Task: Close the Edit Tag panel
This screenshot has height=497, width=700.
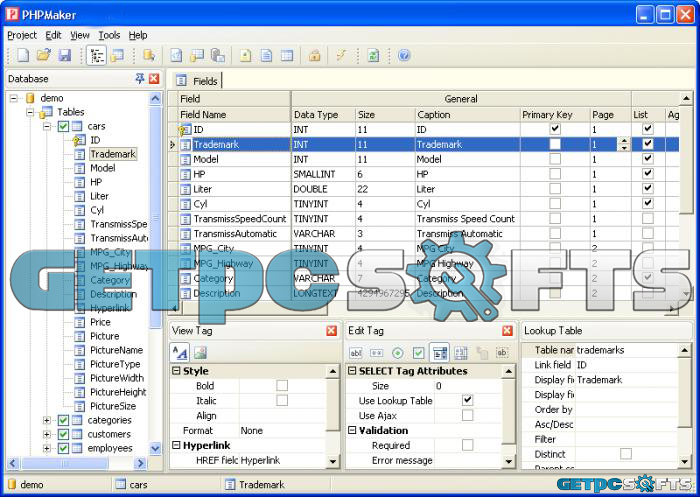Action: [507, 330]
